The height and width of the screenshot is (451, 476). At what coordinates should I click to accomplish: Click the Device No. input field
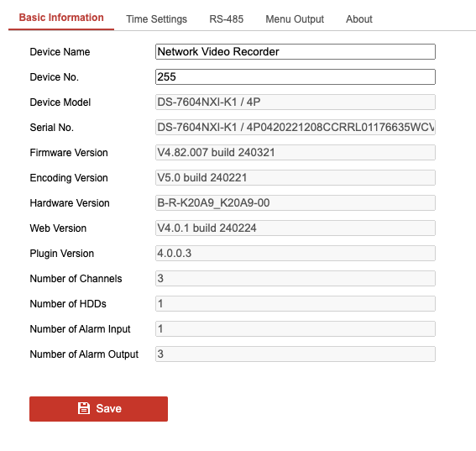(296, 76)
